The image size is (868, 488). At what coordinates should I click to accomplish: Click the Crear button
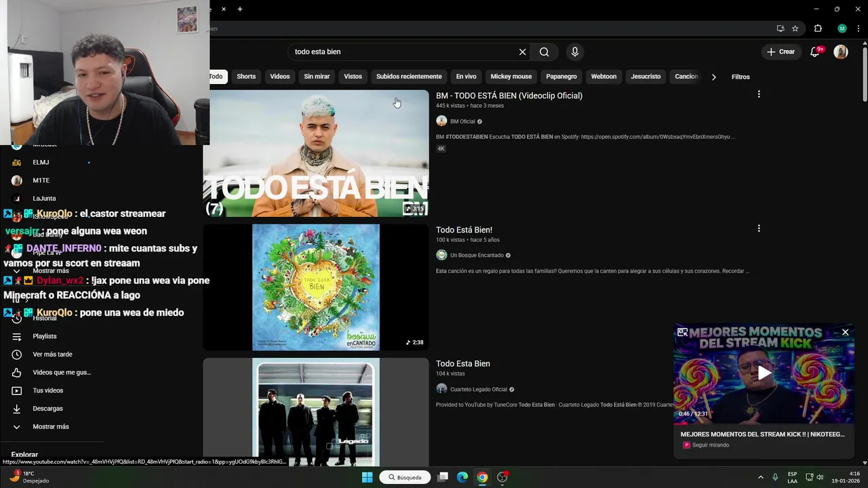click(x=780, y=52)
